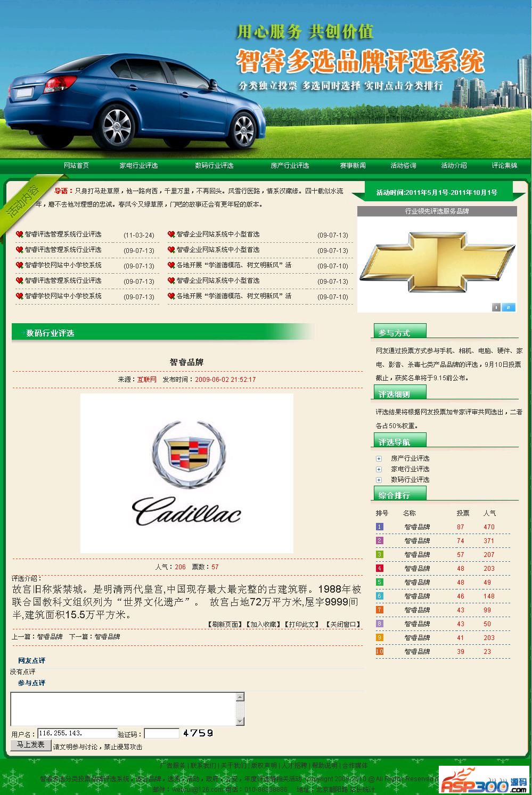Expand 家电行业评选 plus icon in 评选导航
The height and width of the screenshot is (795, 532).
tap(379, 469)
